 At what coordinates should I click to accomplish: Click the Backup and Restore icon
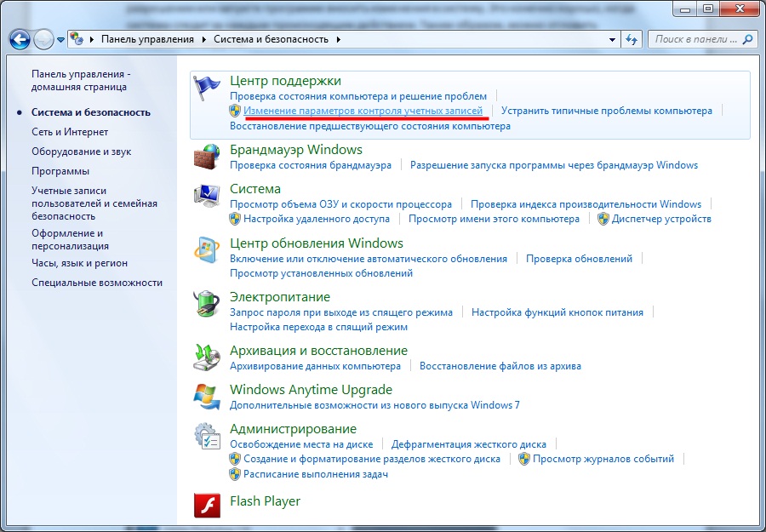(x=207, y=358)
